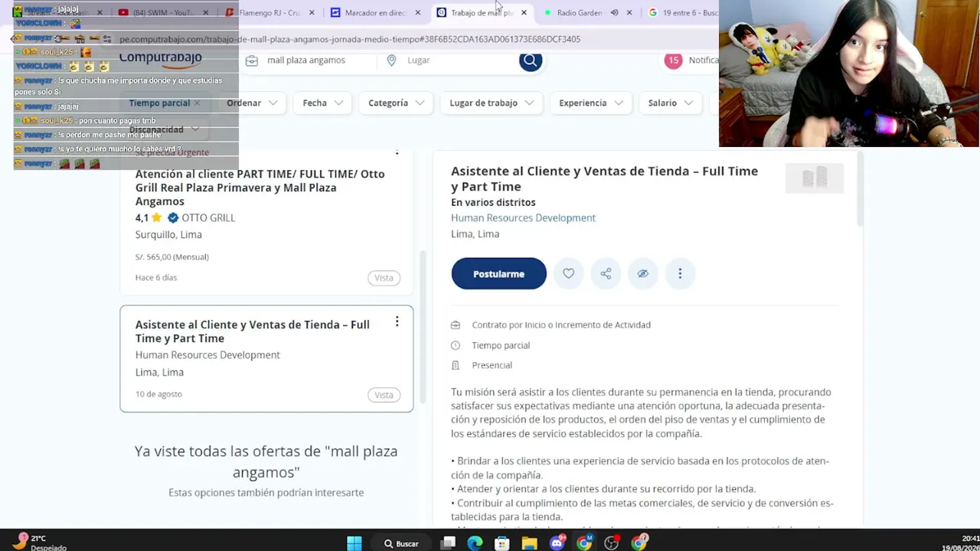Open the second Chrome icon on the taskbar
This screenshot has height=551, width=980.
pyautogui.click(x=639, y=543)
